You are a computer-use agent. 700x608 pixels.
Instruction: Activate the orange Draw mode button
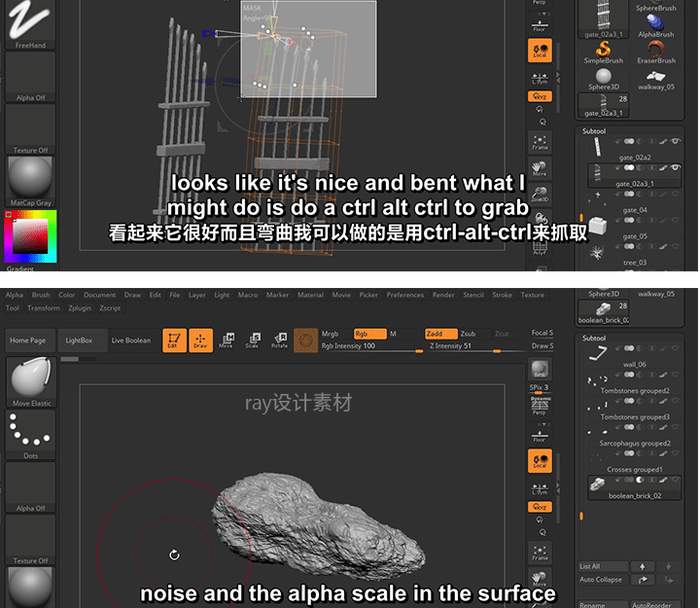(200, 340)
